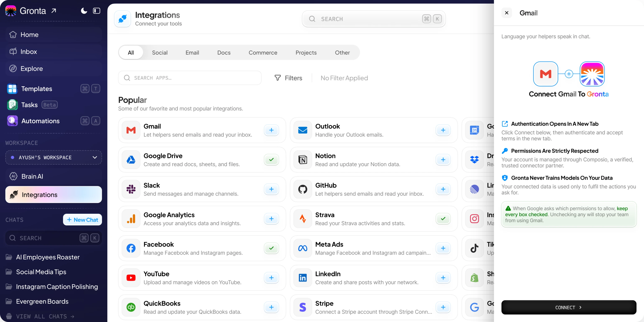Toggle the Facebook connected checkmark
Viewport: 644px width, 322px height.
coord(271,248)
